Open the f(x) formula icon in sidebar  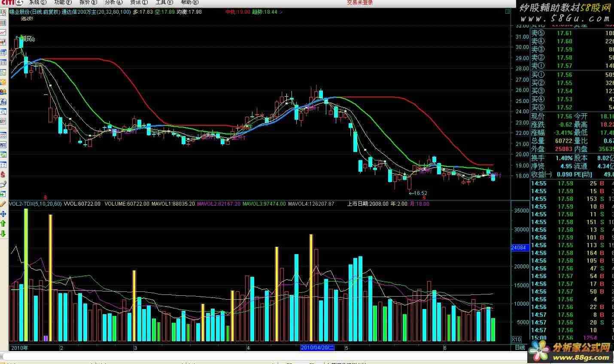point(3,102)
